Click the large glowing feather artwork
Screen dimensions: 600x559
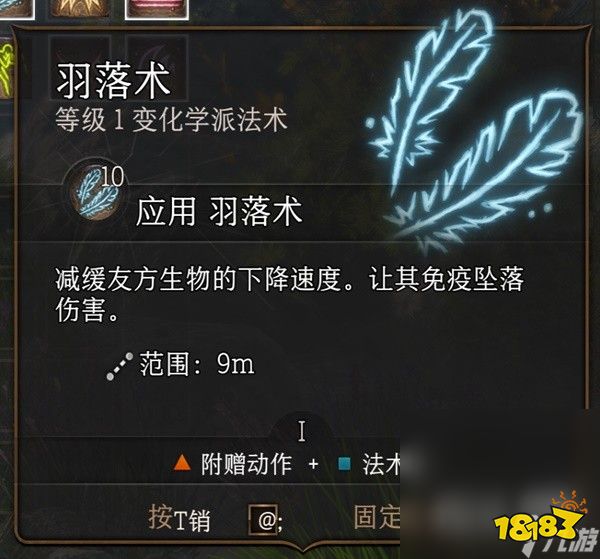click(x=473, y=130)
